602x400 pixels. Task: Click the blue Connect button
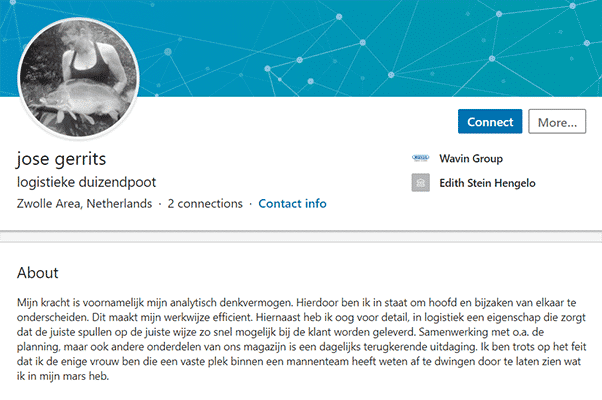click(x=490, y=122)
